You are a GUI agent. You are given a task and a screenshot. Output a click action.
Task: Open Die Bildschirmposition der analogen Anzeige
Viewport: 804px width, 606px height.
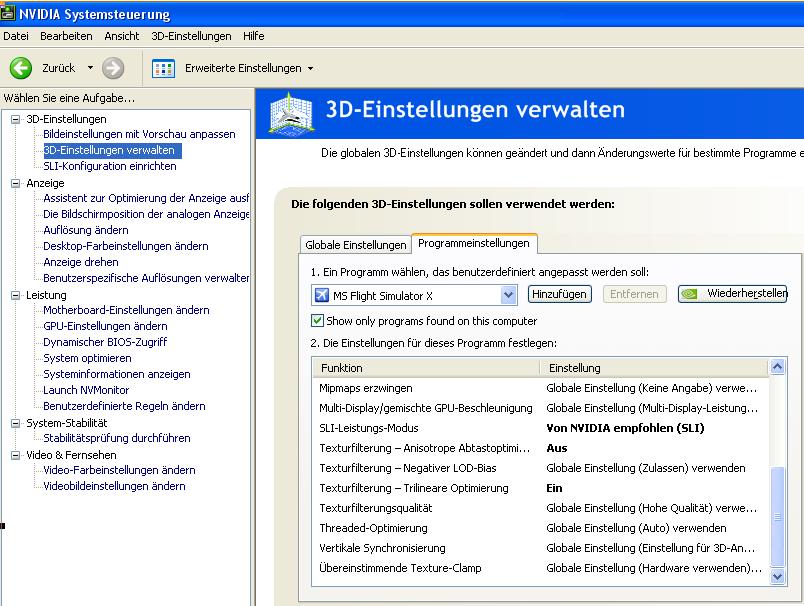point(146,214)
